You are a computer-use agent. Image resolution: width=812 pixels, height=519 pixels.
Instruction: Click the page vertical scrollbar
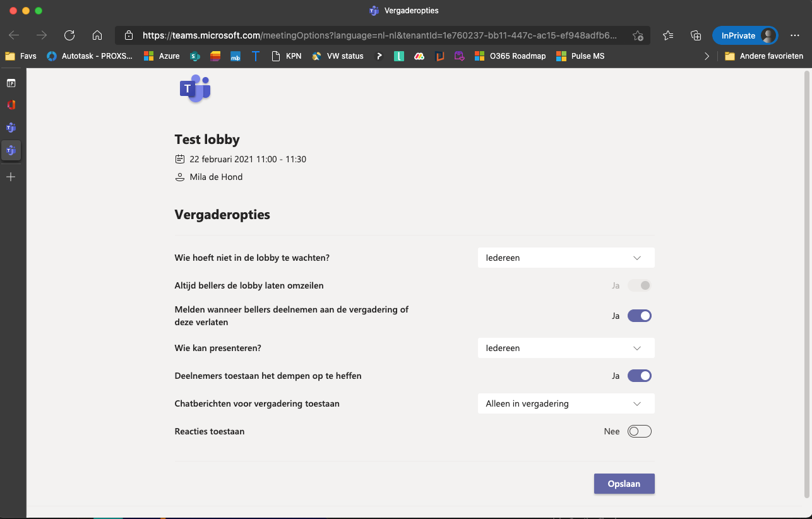pyautogui.click(x=806, y=284)
